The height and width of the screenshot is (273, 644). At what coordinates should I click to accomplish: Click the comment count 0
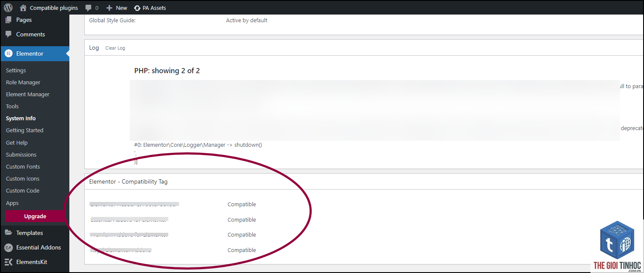click(x=97, y=8)
